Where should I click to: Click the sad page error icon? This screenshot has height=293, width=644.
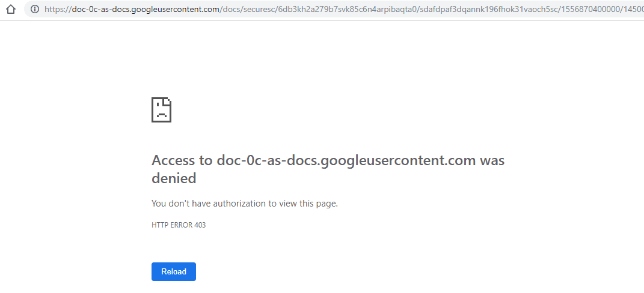tap(162, 109)
